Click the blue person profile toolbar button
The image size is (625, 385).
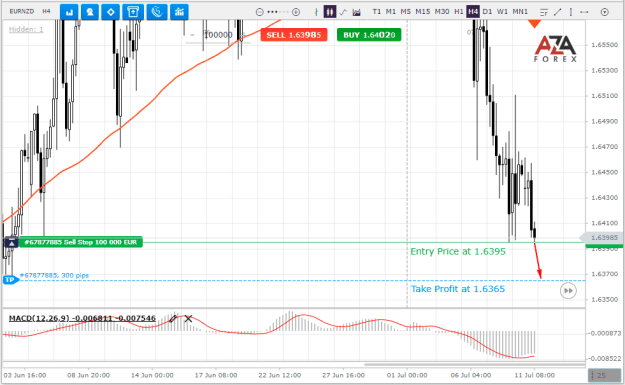(90, 12)
